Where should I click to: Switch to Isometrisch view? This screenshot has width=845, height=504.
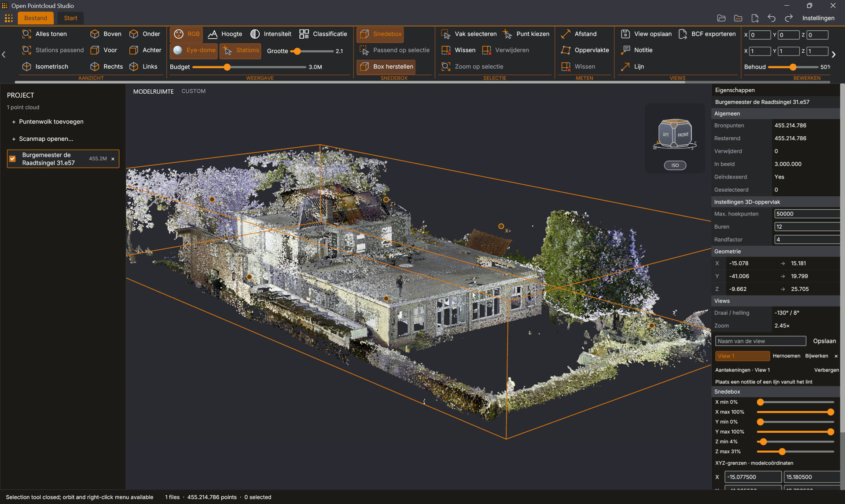coord(45,66)
